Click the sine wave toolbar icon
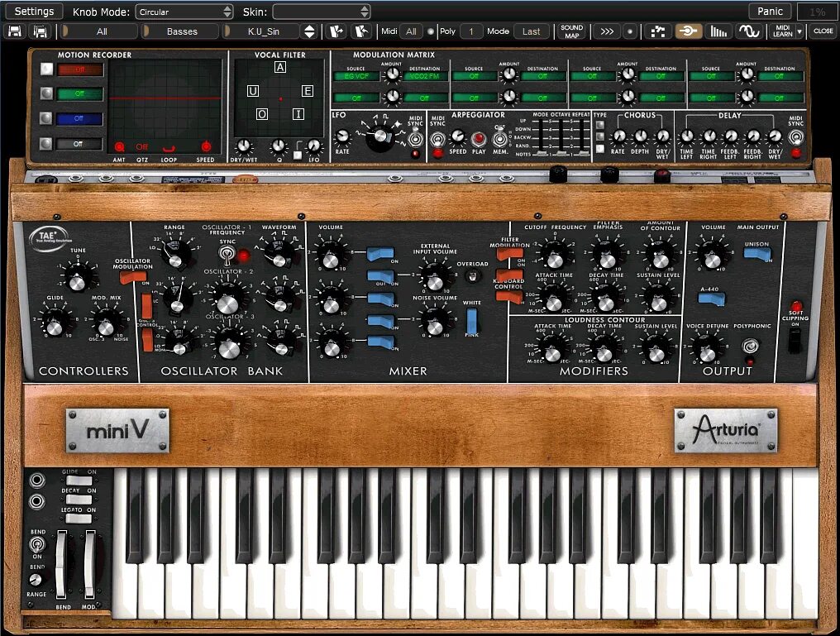The height and width of the screenshot is (636, 840). click(749, 31)
